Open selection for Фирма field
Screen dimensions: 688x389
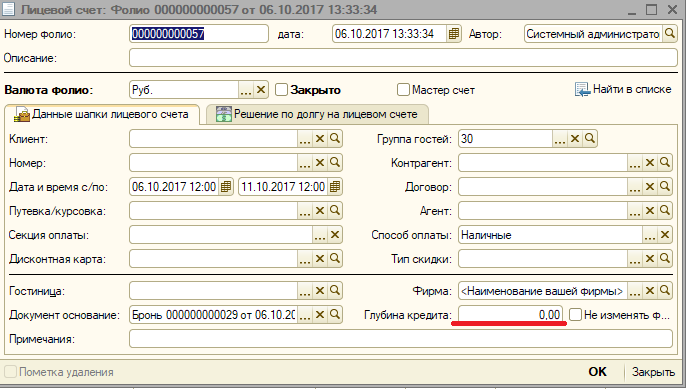[635, 291]
